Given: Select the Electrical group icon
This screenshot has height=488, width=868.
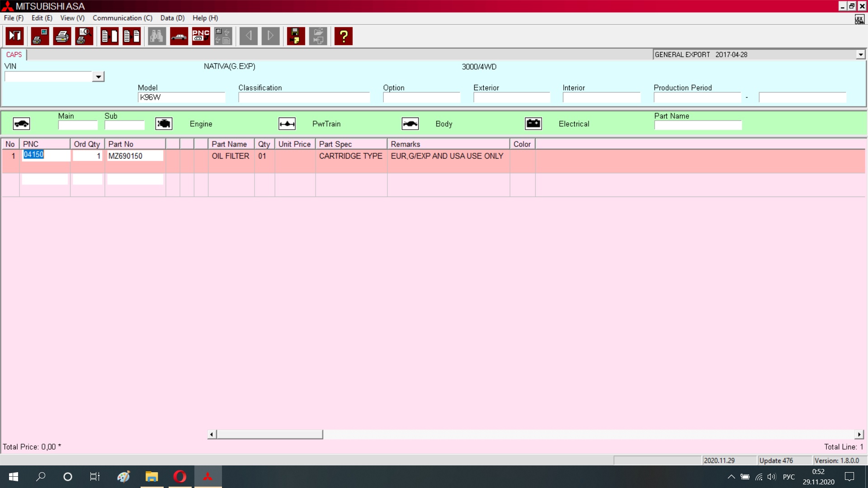Looking at the screenshot, I should pos(533,124).
